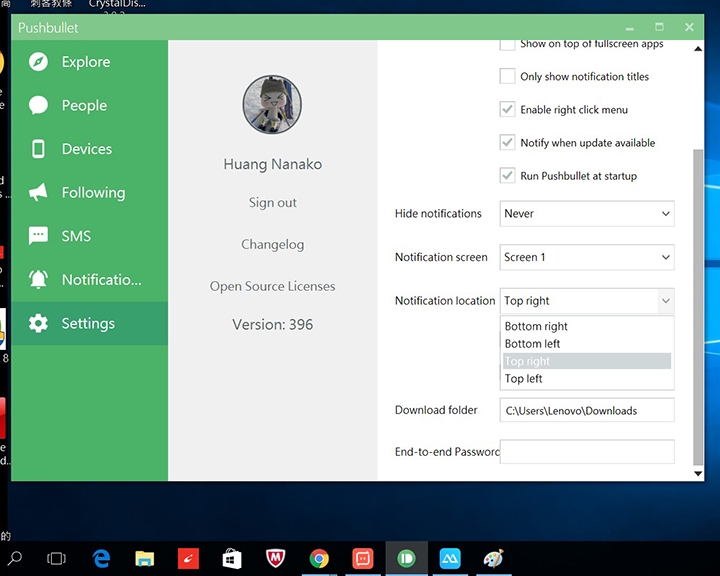This screenshot has height=576, width=720.
Task: Click the Pushbullet taskbar icon
Action: [x=406, y=559]
